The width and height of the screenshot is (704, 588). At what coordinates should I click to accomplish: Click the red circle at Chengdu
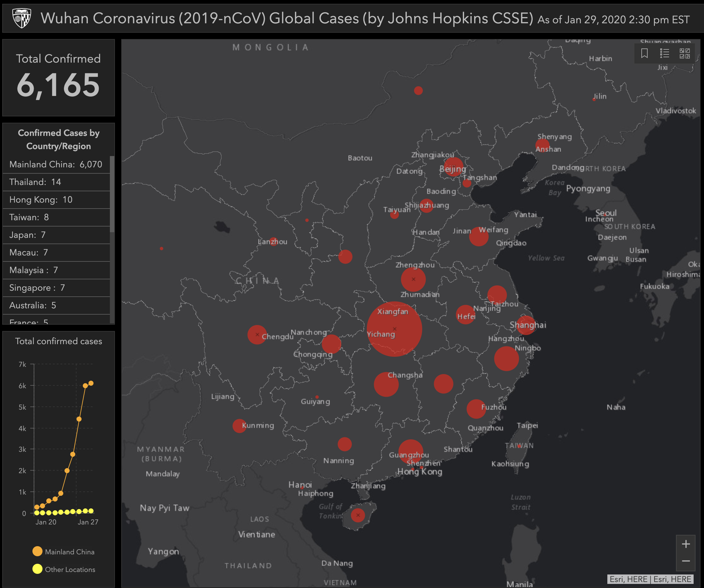click(x=257, y=334)
